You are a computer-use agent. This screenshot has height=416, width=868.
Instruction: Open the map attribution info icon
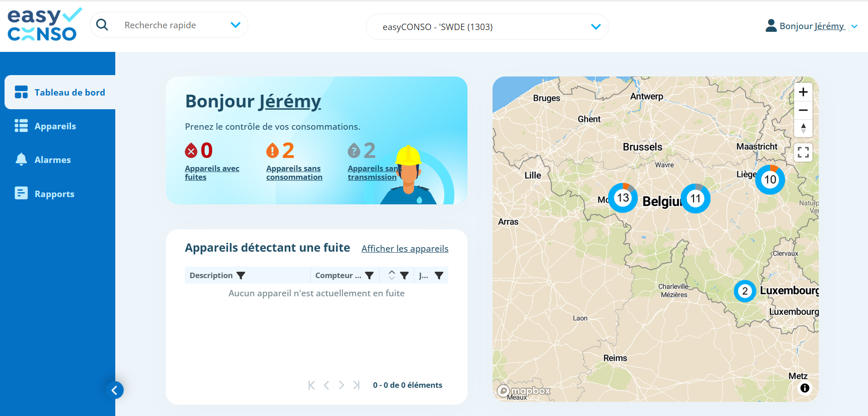(805, 388)
